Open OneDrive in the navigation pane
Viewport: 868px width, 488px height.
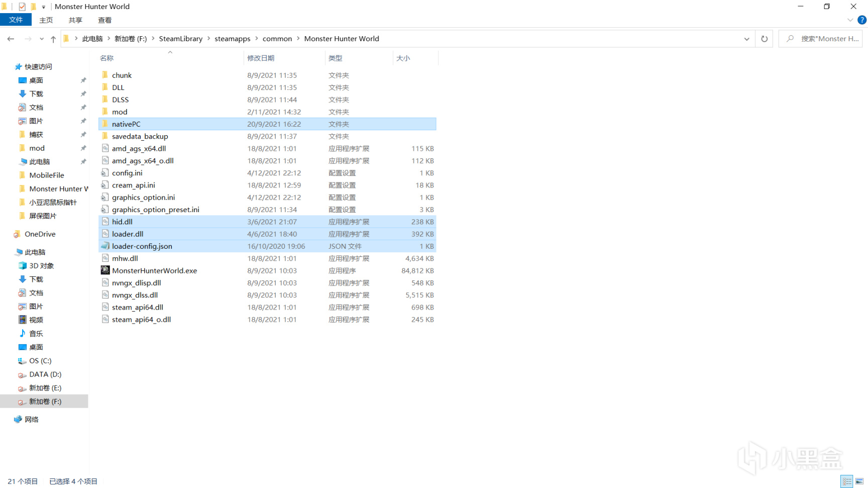tap(40, 234)
